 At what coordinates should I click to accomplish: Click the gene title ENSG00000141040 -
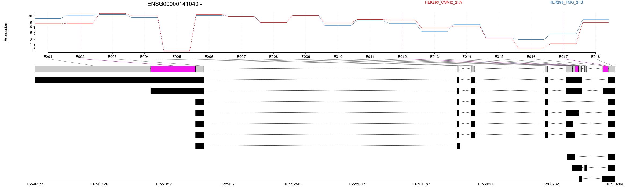pyautogui.click(x=175, y=4)
